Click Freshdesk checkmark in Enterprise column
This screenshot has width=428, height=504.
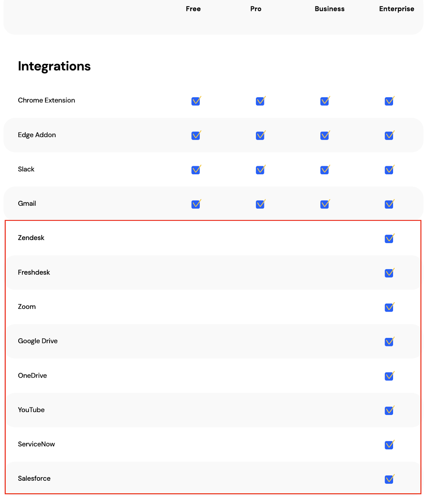point(390,273)
